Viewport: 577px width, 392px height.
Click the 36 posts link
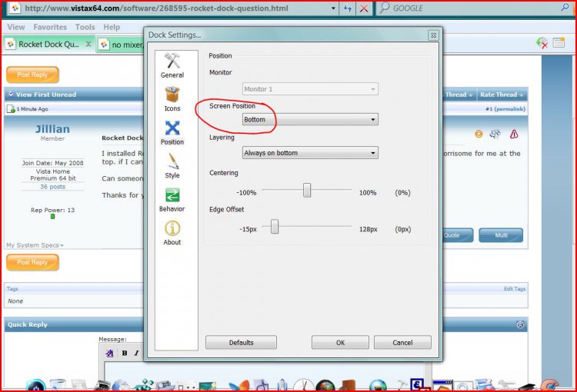[52, 187]
